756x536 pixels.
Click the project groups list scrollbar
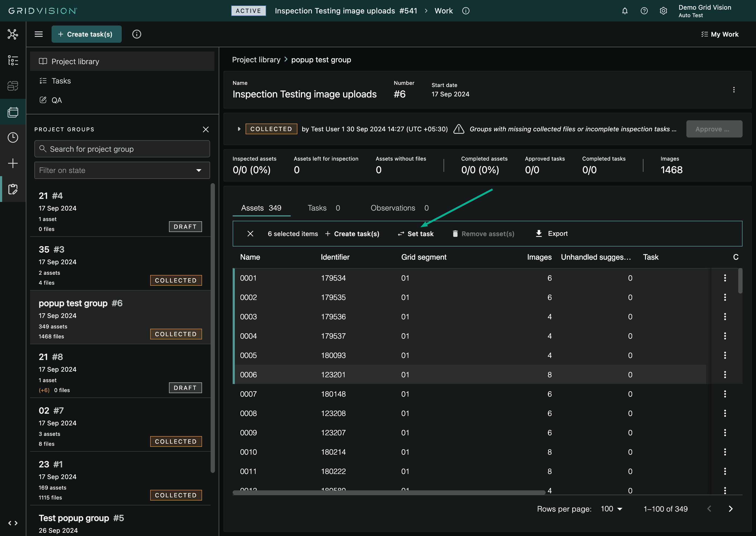pos(213,328)
